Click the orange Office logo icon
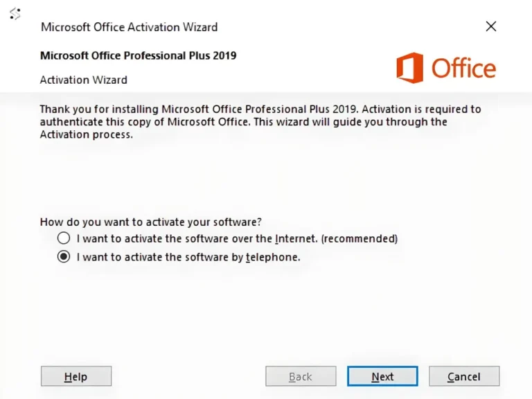 [x=409, y=68]
